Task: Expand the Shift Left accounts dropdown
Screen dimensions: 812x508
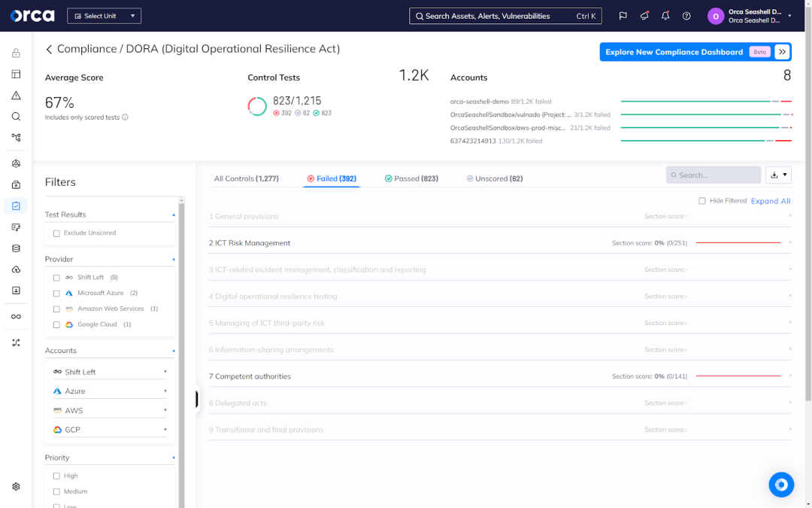Action: tap(110, 372)
